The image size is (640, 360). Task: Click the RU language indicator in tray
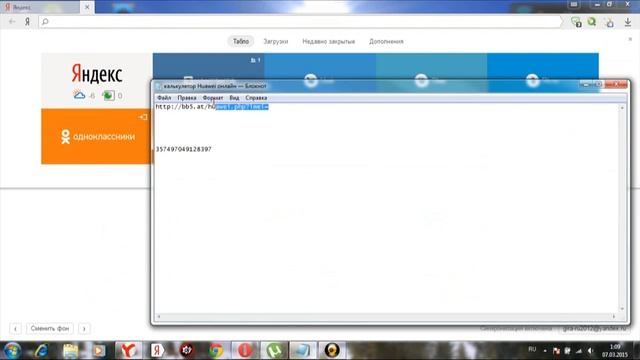[532, 349]
